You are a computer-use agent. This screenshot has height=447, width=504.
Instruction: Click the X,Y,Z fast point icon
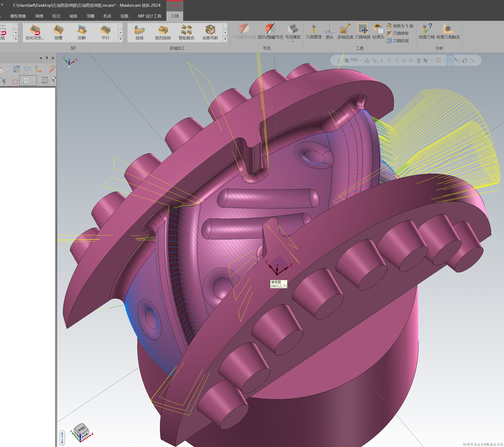click(x=367, y=60)
